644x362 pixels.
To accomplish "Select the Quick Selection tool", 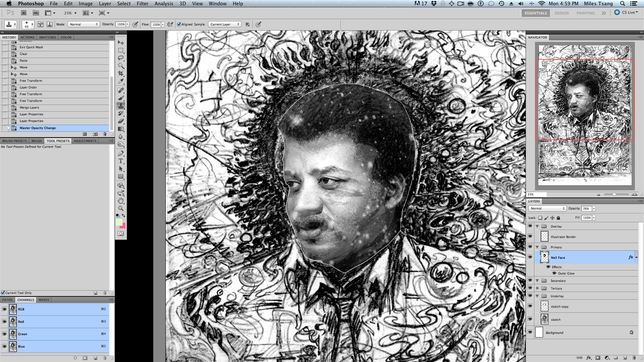I will 121,66.
